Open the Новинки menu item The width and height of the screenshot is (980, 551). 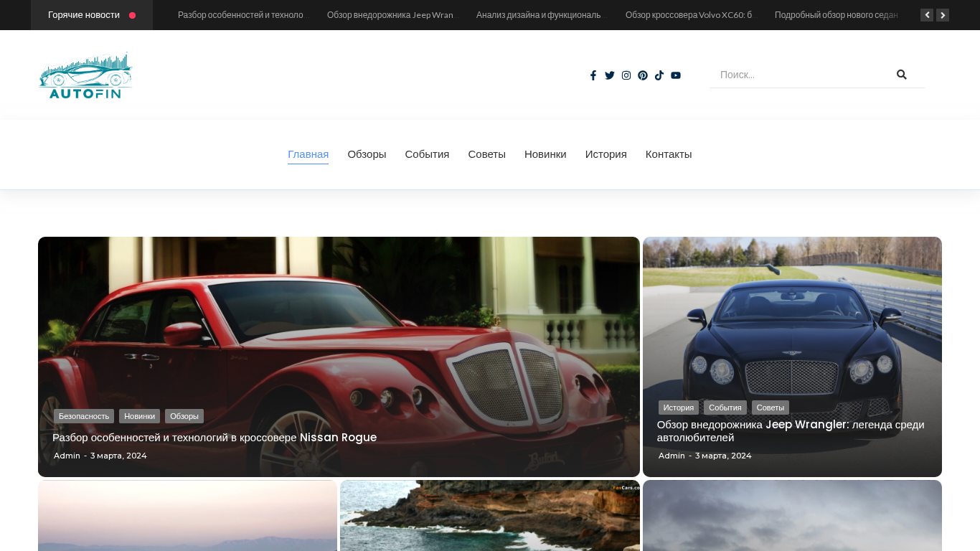545,154
